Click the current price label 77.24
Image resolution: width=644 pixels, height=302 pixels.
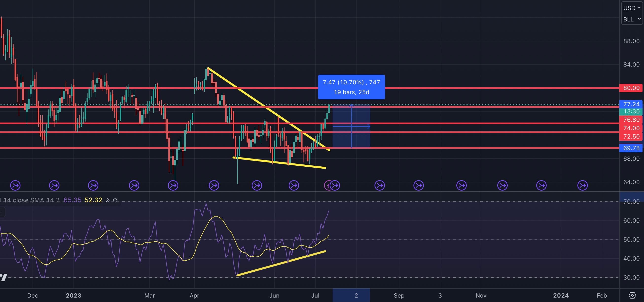[x=631, y=104]
